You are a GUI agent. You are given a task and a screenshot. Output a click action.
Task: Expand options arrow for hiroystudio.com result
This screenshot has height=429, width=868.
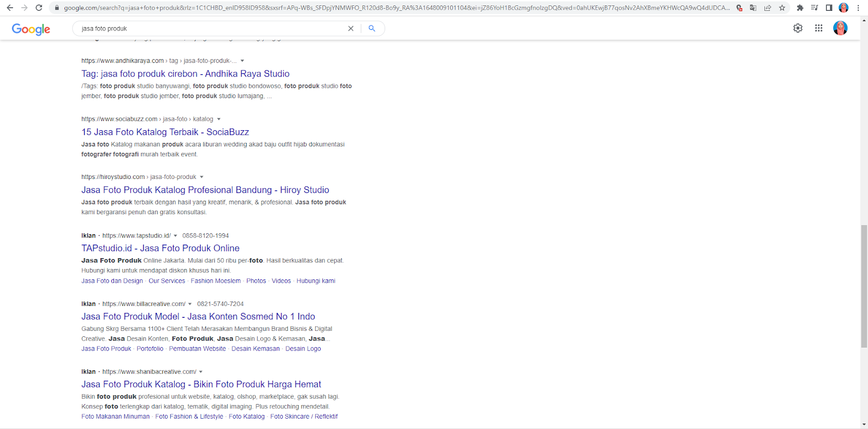[x=201, y=177]
